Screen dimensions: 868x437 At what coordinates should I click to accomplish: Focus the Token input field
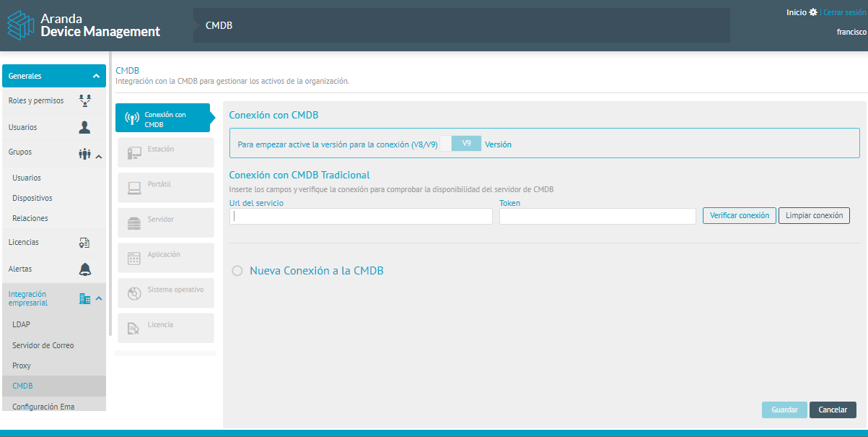597,216
